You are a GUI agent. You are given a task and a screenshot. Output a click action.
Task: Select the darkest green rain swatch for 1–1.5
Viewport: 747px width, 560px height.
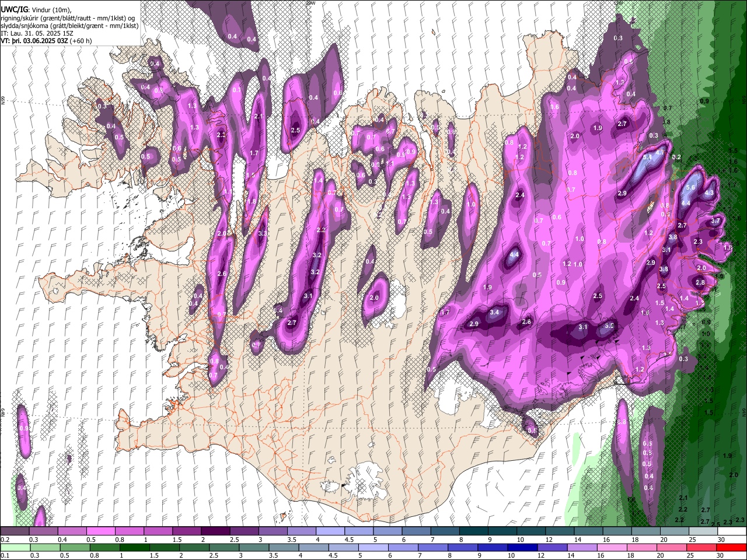pyautogui.click(x=134, y=548)
